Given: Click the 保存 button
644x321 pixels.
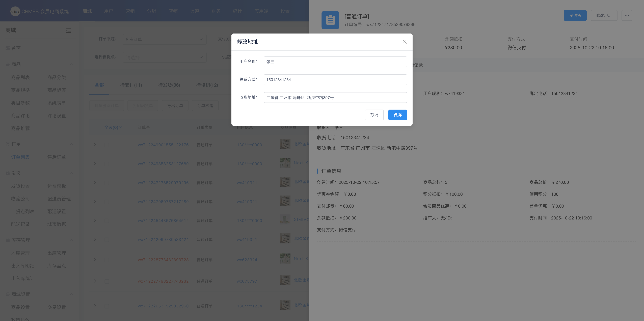Looking at the screenshot, I should point(397,115).
